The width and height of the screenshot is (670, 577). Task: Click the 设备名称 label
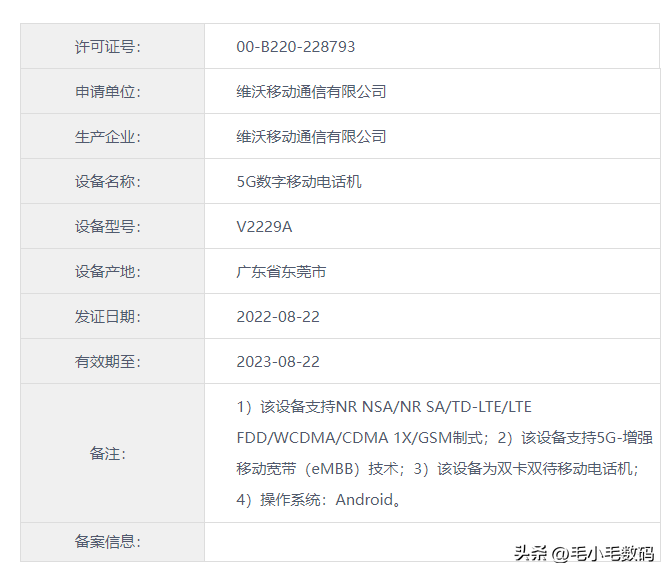click(108, 182)
